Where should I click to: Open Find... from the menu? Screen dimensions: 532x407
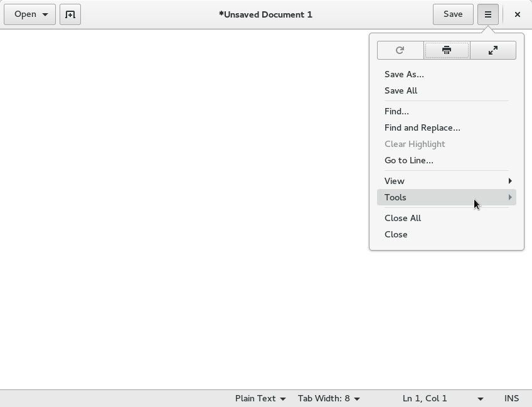447,111
